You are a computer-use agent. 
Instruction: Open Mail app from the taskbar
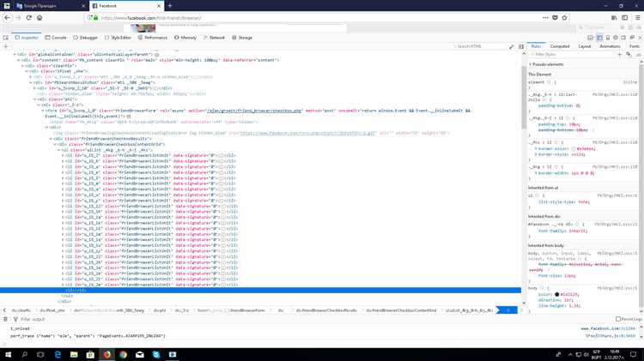point(140,354)
